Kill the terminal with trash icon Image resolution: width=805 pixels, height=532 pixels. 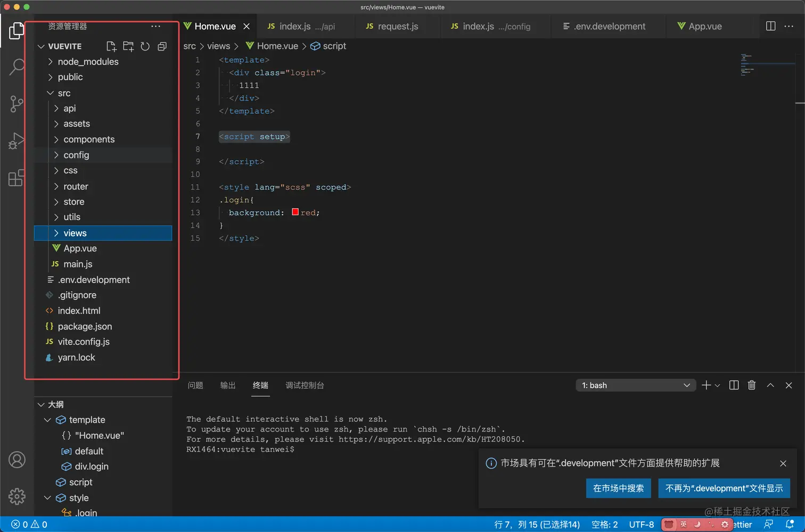[752, 385]
